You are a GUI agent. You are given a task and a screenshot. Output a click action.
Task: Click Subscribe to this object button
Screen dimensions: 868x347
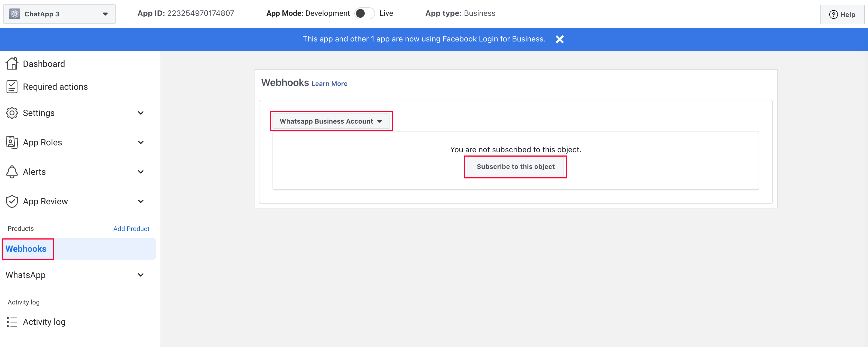click(x=515, y=166)
